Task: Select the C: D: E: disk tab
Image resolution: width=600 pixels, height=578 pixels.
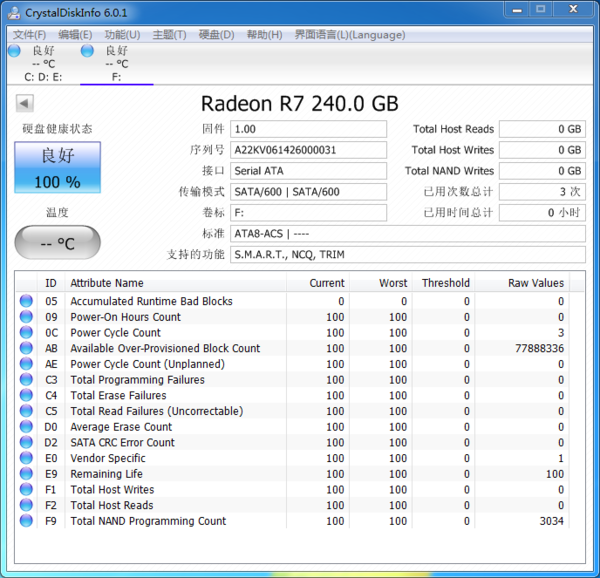Action: (43, 63)
